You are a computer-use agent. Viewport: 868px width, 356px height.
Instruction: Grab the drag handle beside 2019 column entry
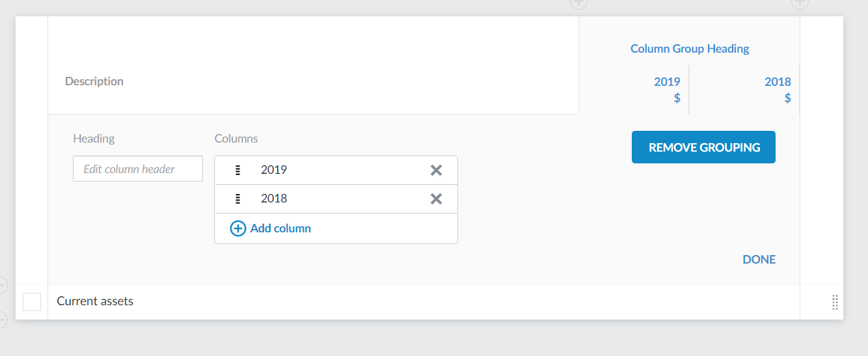click(238, 171)
